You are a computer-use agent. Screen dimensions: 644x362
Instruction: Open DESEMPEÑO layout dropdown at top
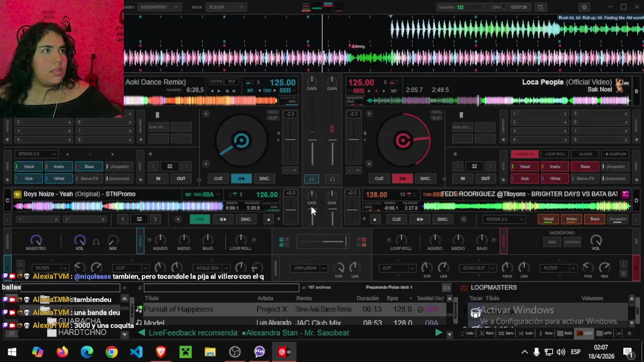pyautogui.click(x=158, y=7)
